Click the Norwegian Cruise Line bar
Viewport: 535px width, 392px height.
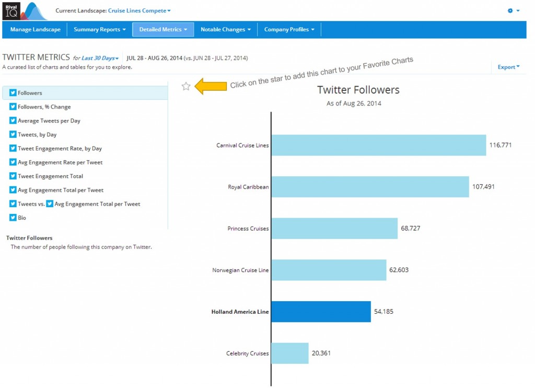click(x=329, y=270)
